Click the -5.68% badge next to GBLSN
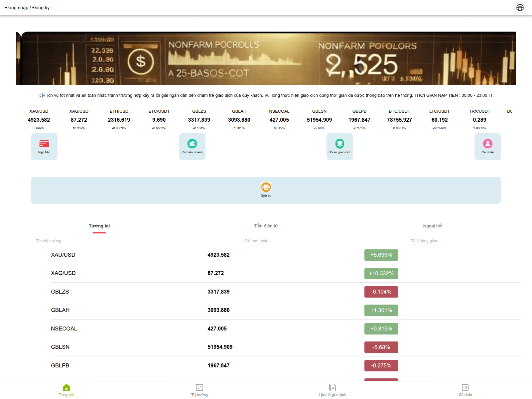Viewport: 532px width, 399px height. [381, 347]
